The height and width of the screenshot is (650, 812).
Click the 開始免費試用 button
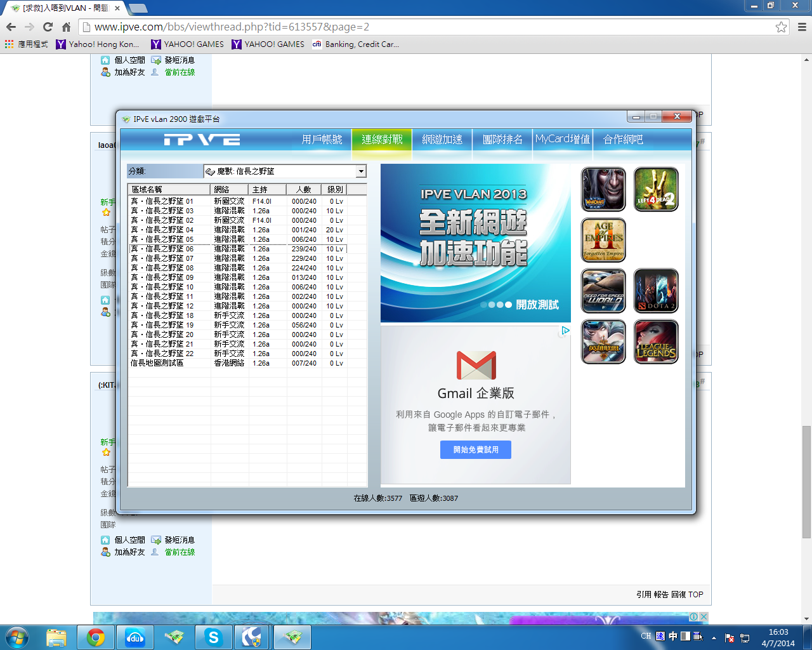(x=476, y=449)
